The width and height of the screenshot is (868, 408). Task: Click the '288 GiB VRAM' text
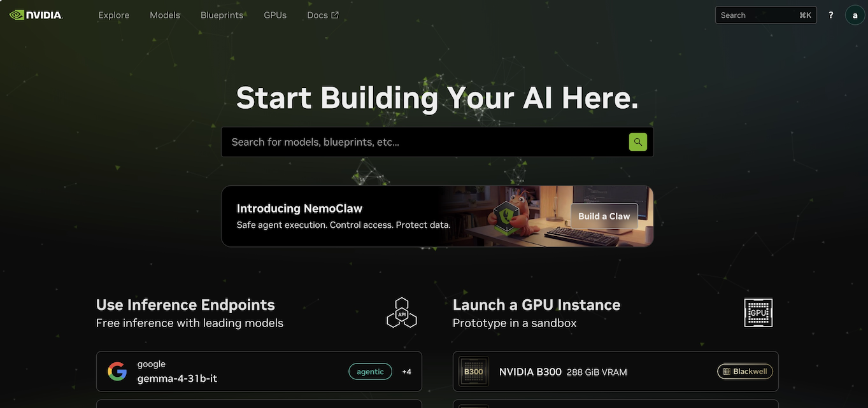(x=597, y=372)
